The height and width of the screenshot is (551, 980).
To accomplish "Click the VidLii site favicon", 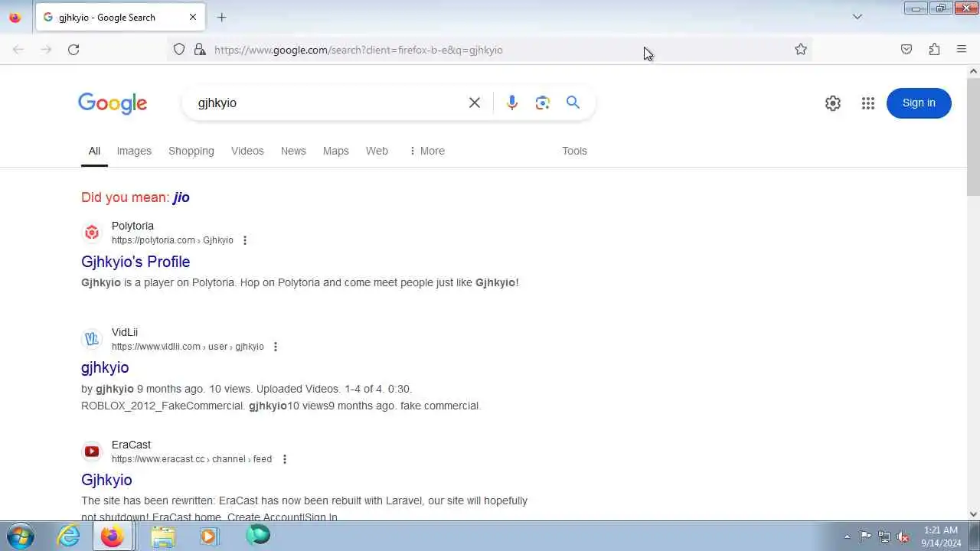I will pos(92,338).
